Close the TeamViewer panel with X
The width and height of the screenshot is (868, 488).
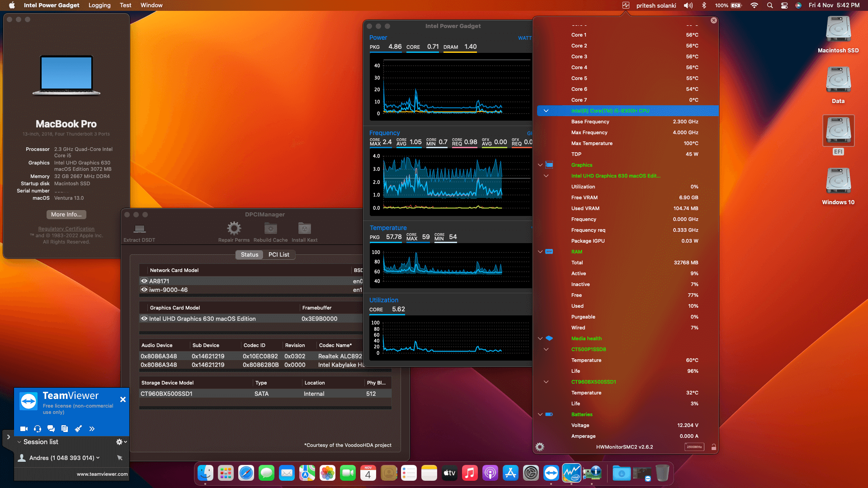click(x=123, y=399)
